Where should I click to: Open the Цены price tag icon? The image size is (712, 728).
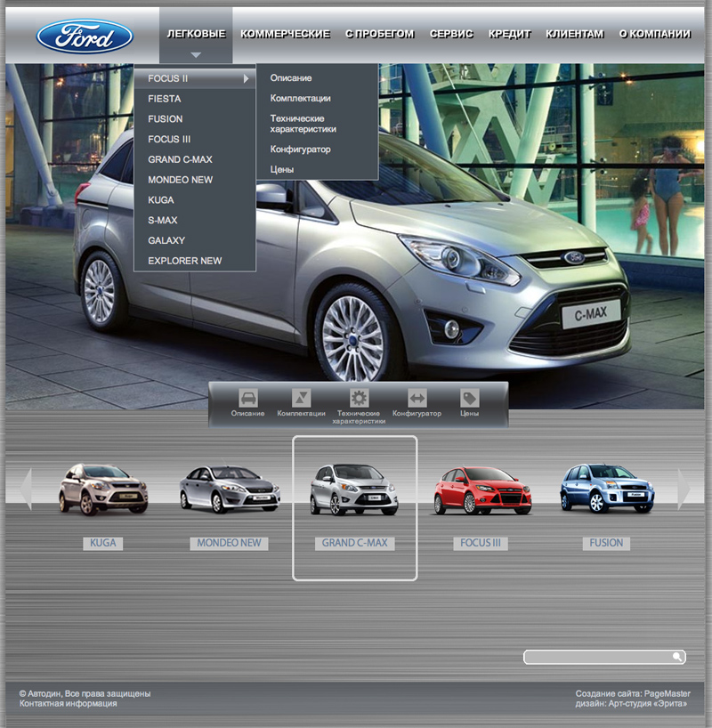[470, 398]
